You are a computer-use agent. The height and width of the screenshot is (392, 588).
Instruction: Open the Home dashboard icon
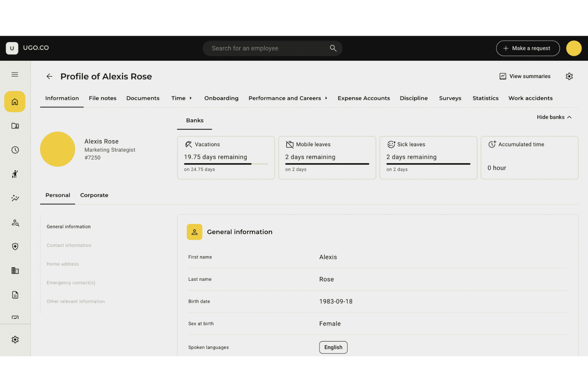point(15,102)
